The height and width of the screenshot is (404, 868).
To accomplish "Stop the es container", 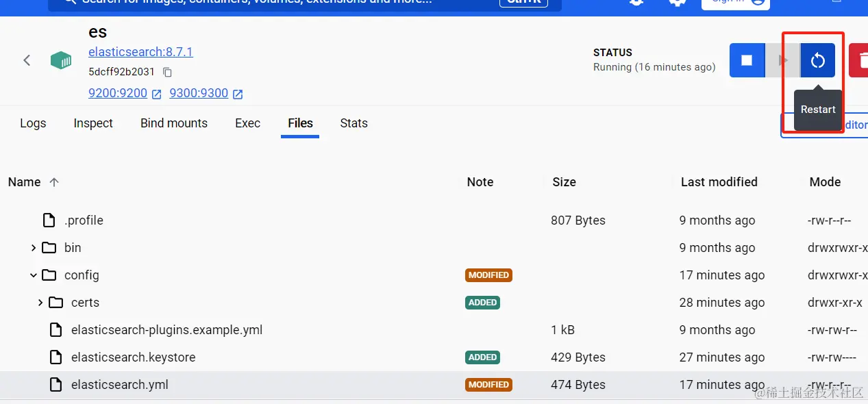I will (747, 60).
